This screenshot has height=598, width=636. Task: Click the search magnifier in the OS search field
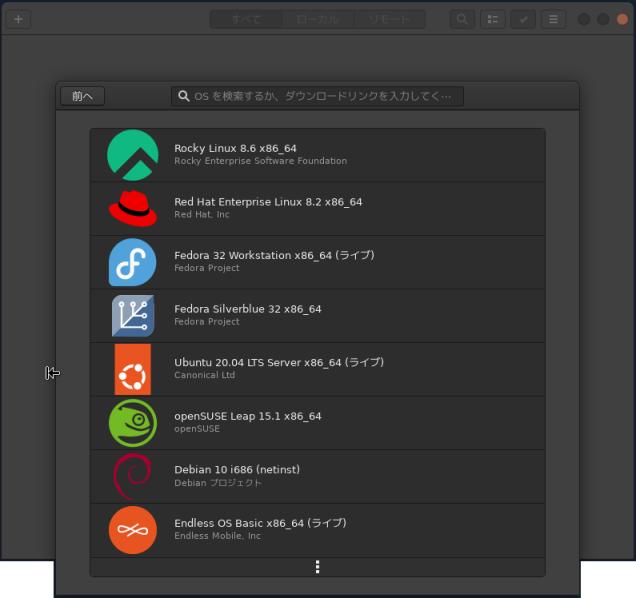coord(184,96)
